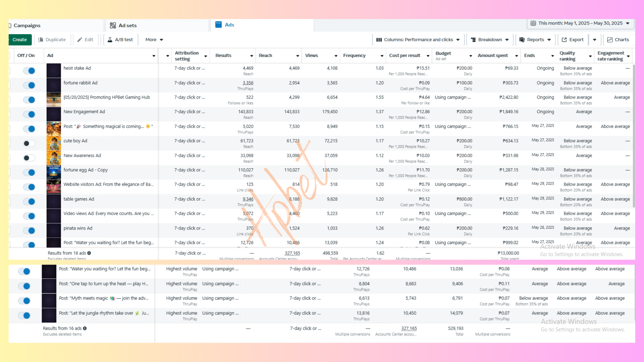
Task: Open the table games Ad link
Action: (x=79, y=199)
